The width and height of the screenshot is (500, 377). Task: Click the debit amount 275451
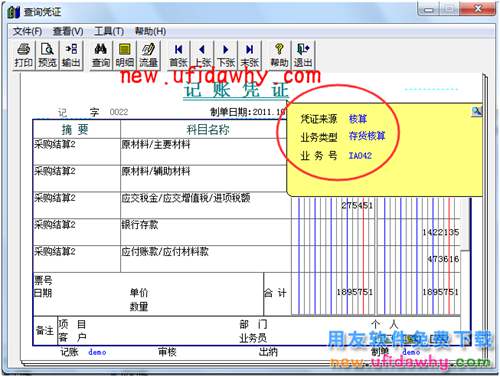[x=357, y=205]
